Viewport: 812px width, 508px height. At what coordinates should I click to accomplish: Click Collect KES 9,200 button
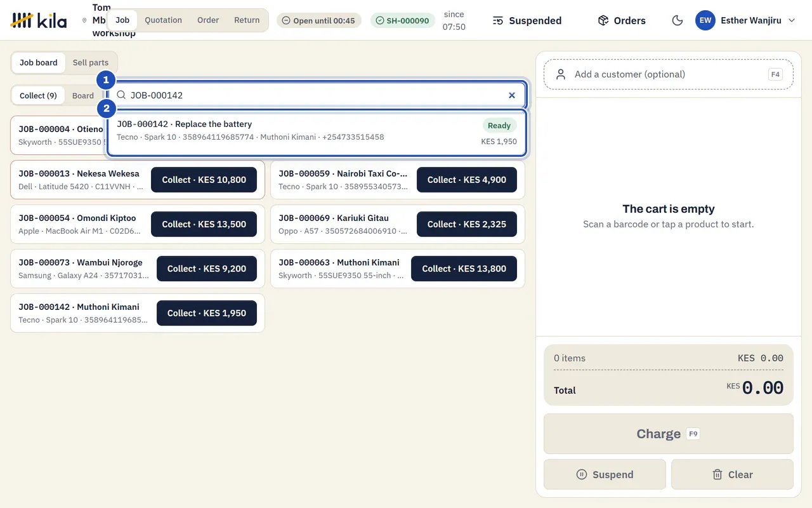[x=207, y=269]
